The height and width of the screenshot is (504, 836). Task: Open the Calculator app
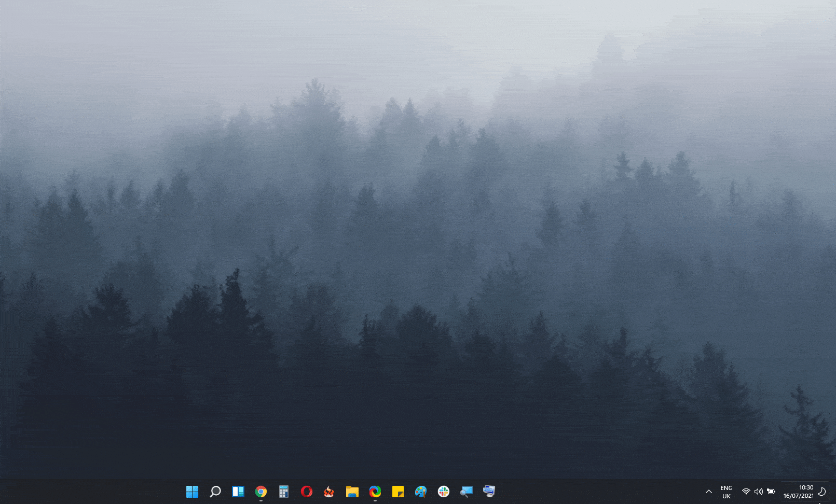pos(284,492)
